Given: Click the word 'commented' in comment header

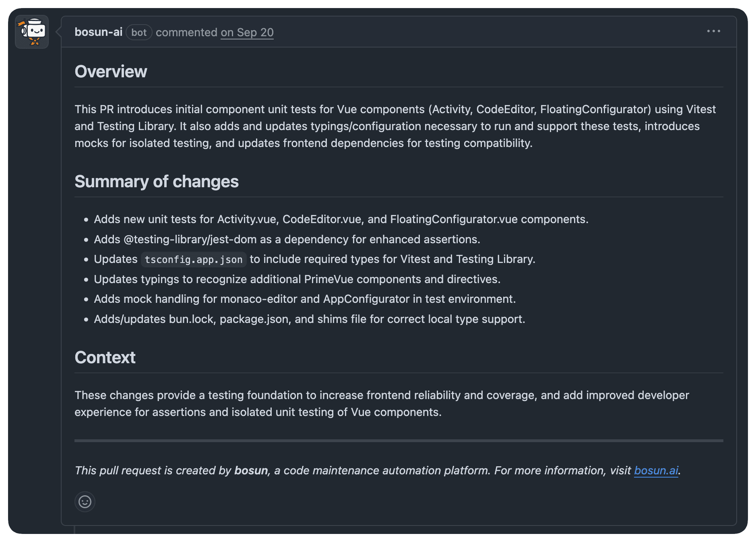Looking at the screenshot, I should 186,32.
